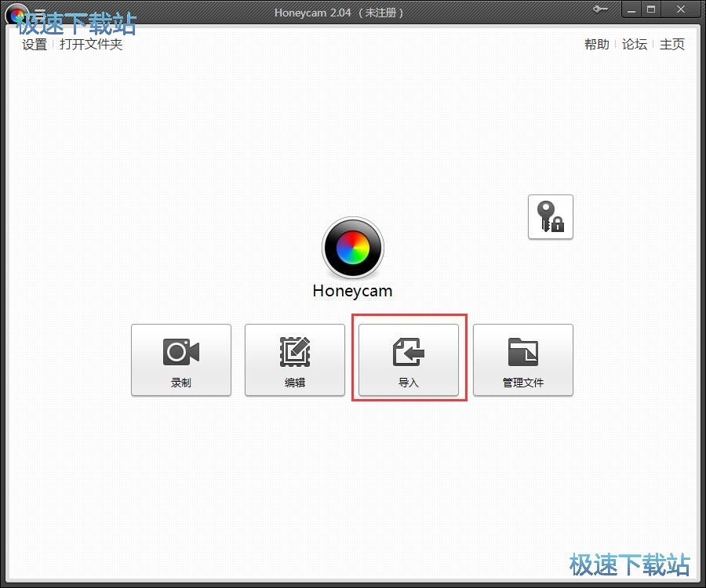Screen dimensions: 706x588
Task: Open 帮助 help link
Action: 597,44
